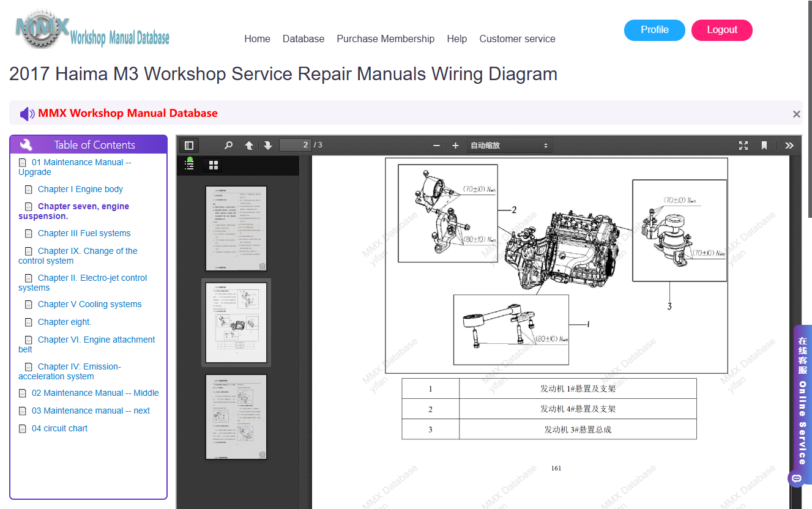
Task: Close the MMX announcement banner
Action: [x=796, y=114]
